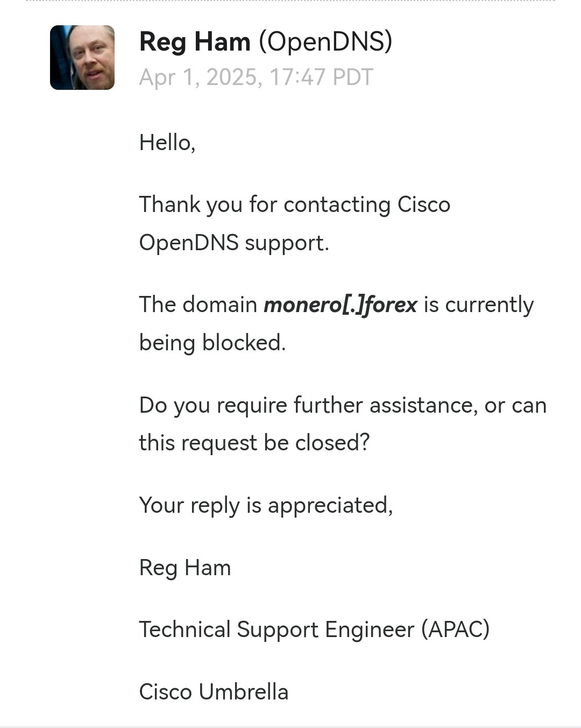581x728 pixels.
Task: Click the 'Cisco Umbrella' signature line
Action: pos(214,692)
